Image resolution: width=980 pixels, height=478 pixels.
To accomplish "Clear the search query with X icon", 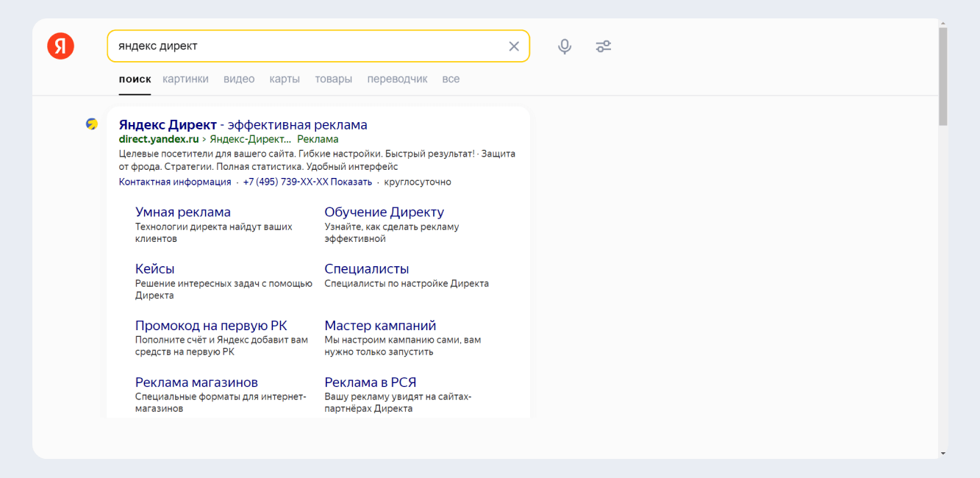I will tap(514, 46).
